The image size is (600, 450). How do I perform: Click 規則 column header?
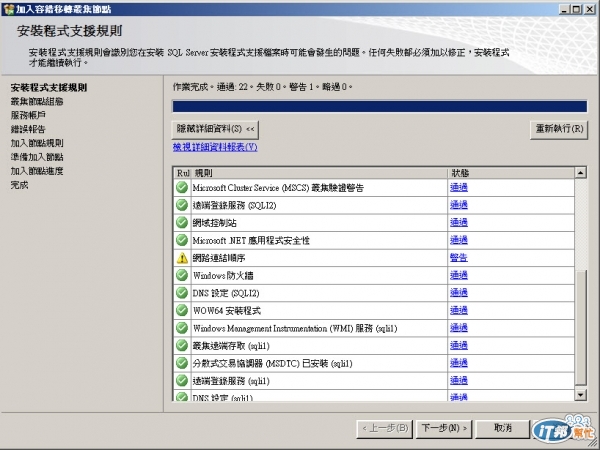(x=320, y=173)
